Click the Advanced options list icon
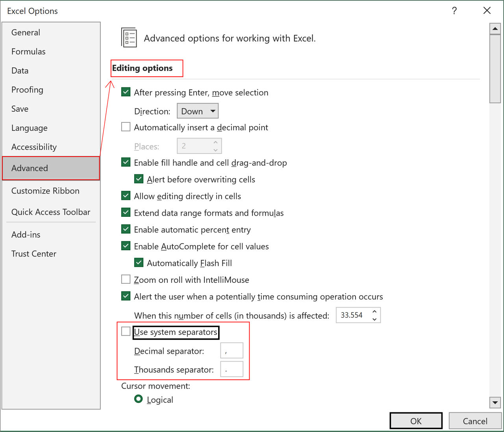 tap(129, 38)
